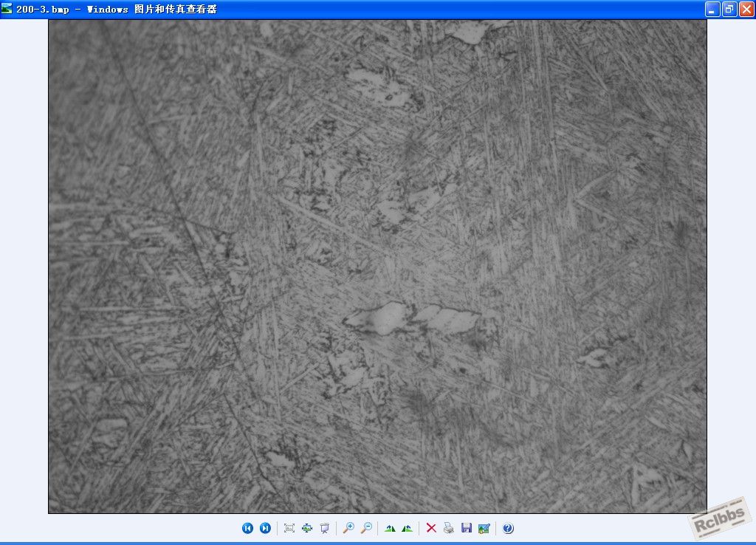
Task: Close the picture viewer window
Action: point(746,9)
